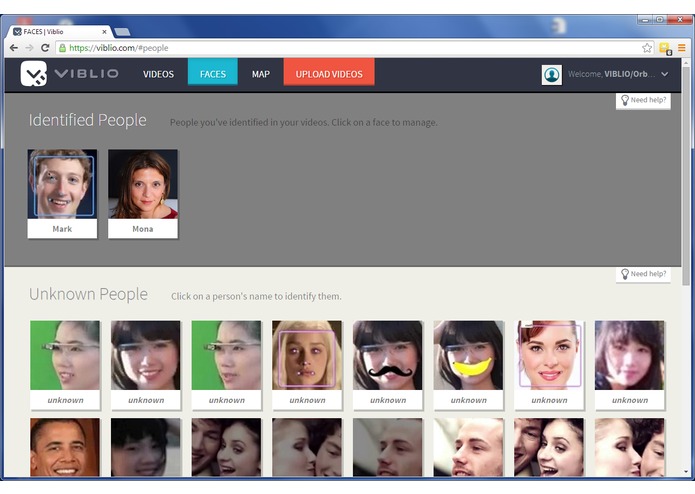This screenshot has height=494, width=695.
Task: Expand the Welcome VIBLIO account dropdown
Action: [x=664, y=74]
